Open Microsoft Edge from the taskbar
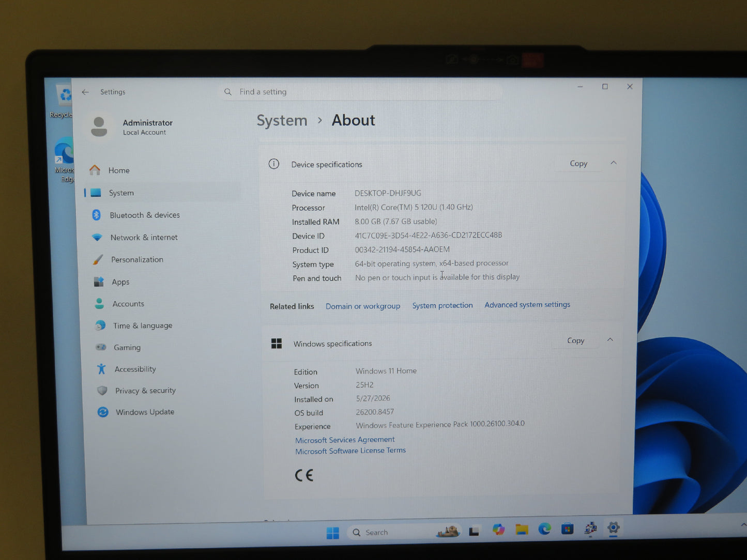 [544, 529]
